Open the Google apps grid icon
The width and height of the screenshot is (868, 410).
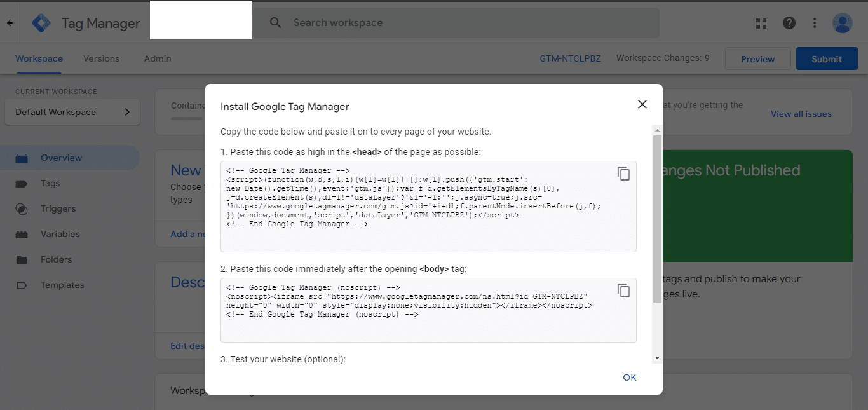761,23
